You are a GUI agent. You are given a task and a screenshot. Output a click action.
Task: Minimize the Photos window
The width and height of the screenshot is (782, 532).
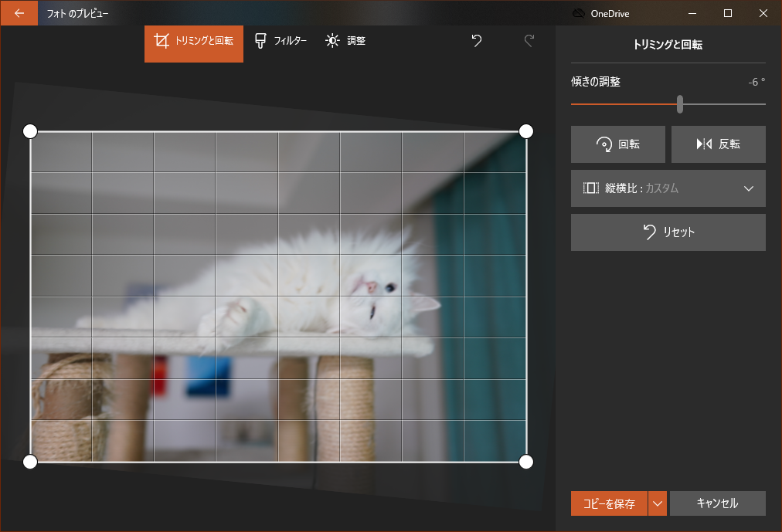(692, 13)
